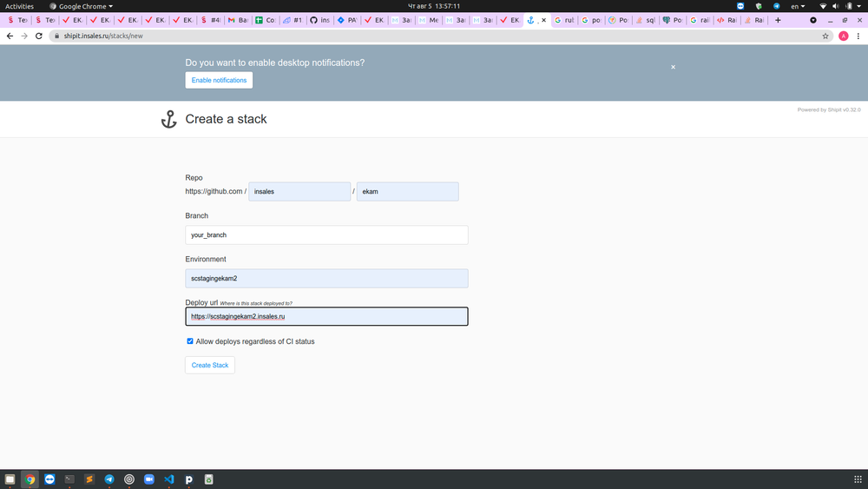Click into the Branch input field
The height and width of the screenshot is (489, 868).
point(326,235)
